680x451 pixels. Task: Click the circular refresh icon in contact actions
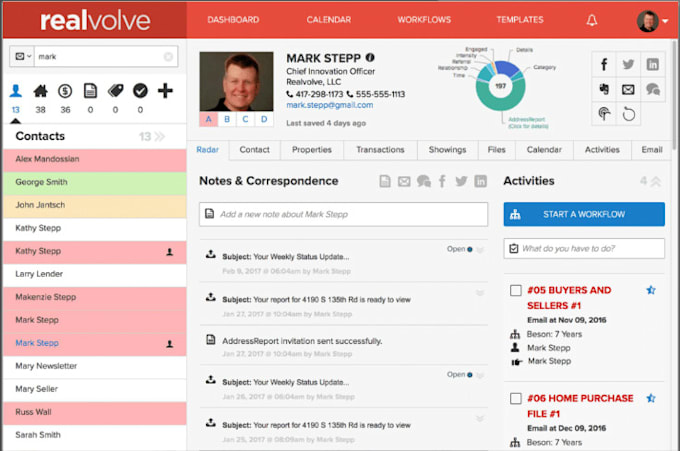click(x=628, y=114)
